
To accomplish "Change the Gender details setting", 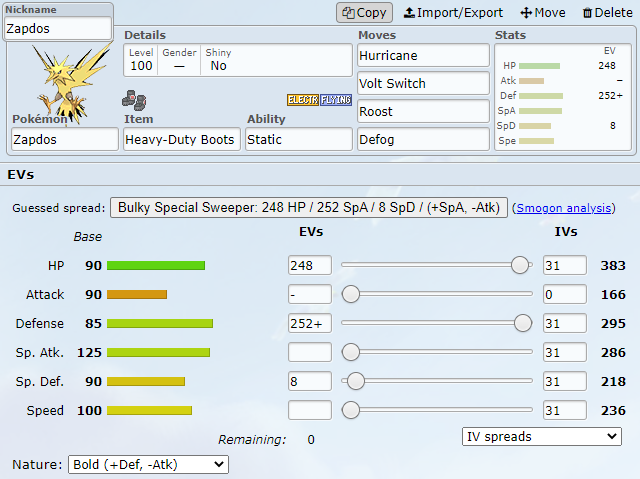I will [x=179, y=60].
